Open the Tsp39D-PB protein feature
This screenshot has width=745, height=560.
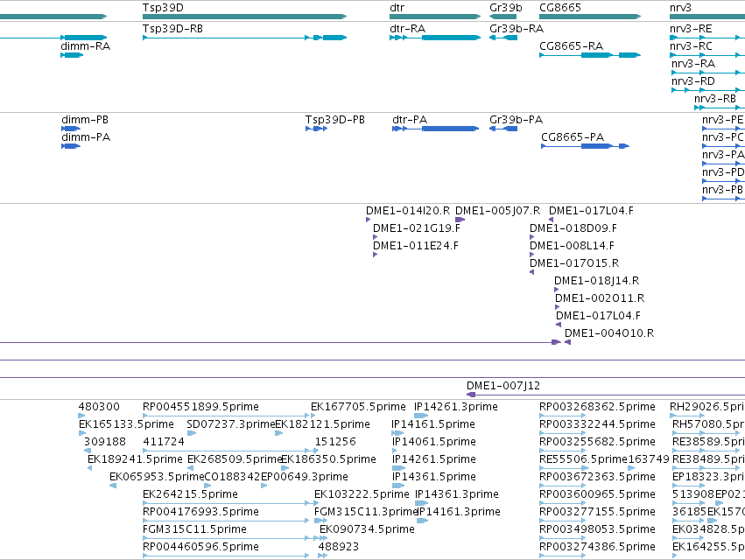tap(334, 120)
